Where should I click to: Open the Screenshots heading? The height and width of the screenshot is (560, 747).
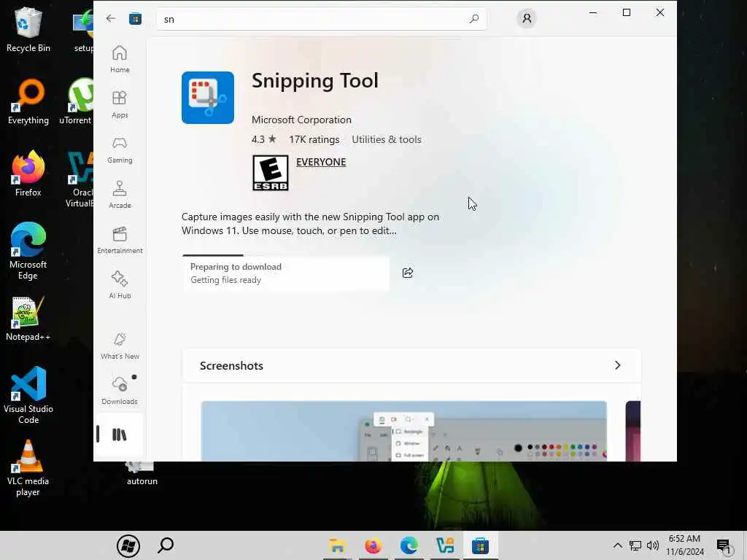click(x=231, y=366)
